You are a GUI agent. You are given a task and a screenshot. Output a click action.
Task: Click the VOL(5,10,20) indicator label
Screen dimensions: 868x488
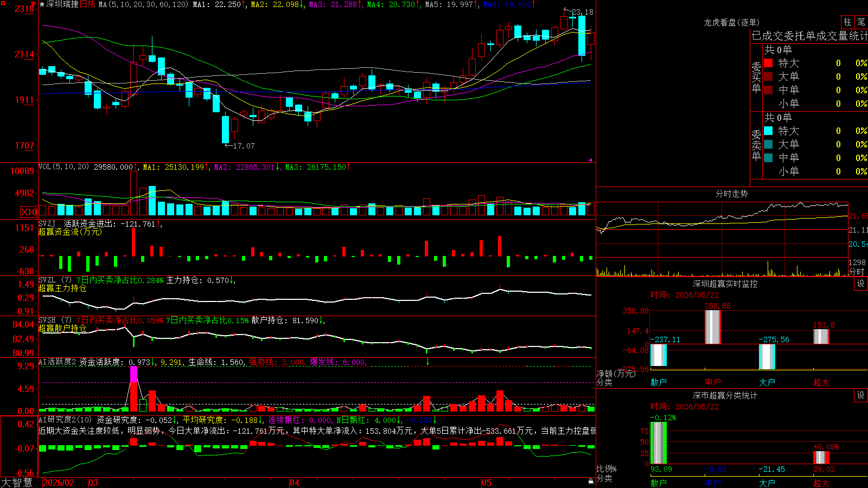[63, 167]
